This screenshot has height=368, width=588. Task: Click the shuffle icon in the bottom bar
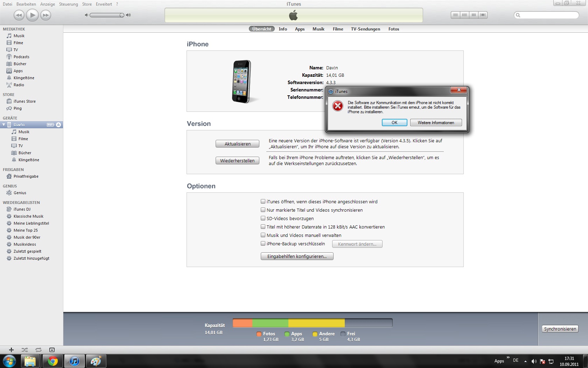pyautogui.click(x=24, y=350)
